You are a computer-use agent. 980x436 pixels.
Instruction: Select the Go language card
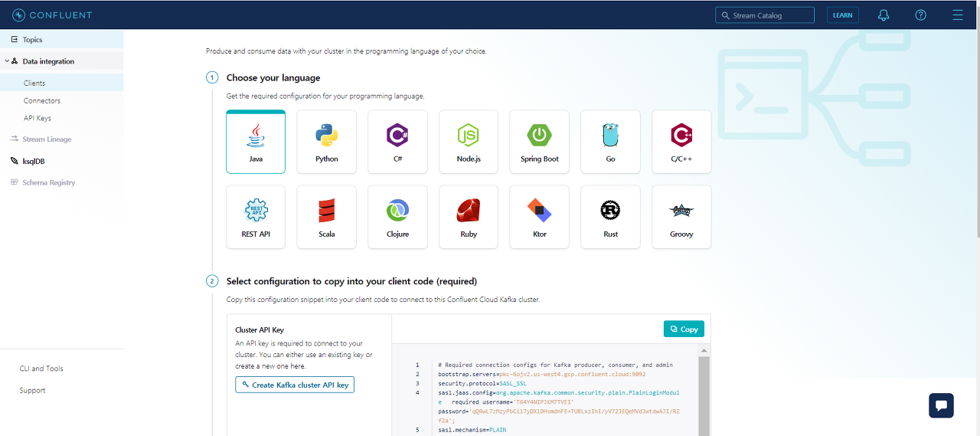click(x=610, y=142)
